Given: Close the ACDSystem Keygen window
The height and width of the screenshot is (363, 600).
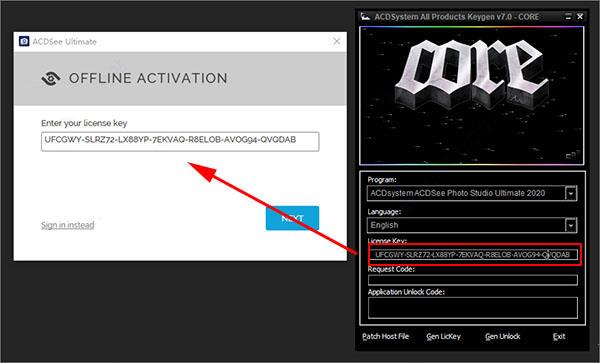Looking at the screenshot, I should coord(580,16).
